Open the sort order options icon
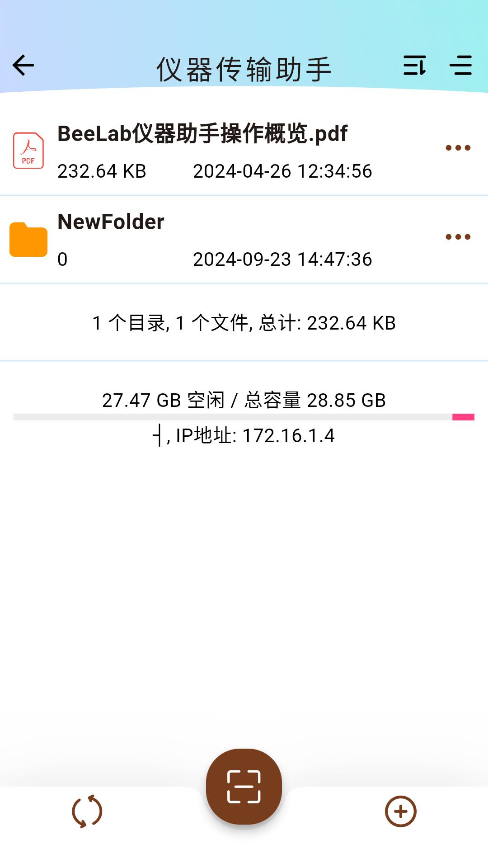This screenshot has height=868, width=488. pyautogui.click(x=415, y=66)
